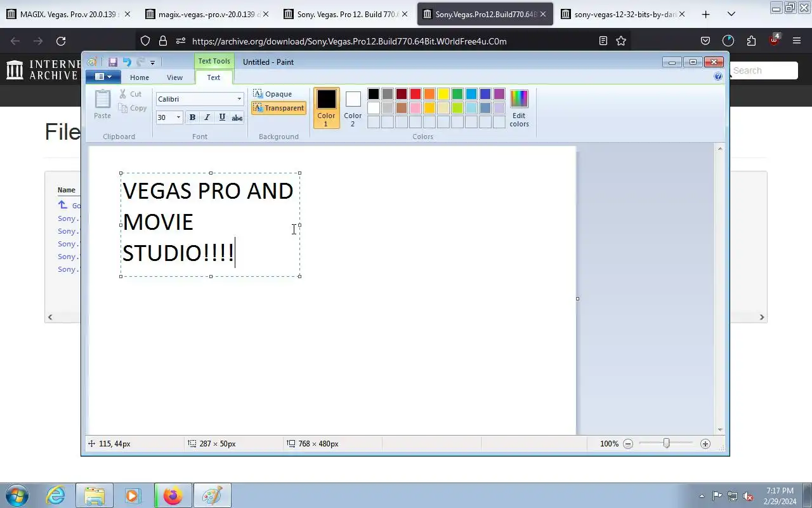Click the Paste button in Clipboard group
The image size is (812, 508).
pos(103,105)
